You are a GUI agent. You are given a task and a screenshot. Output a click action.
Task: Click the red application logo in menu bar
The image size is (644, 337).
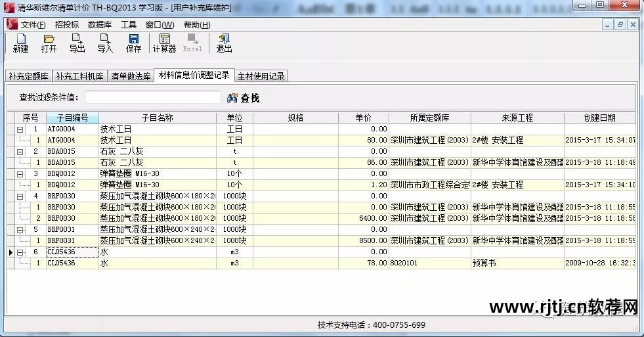coord(12,24)
